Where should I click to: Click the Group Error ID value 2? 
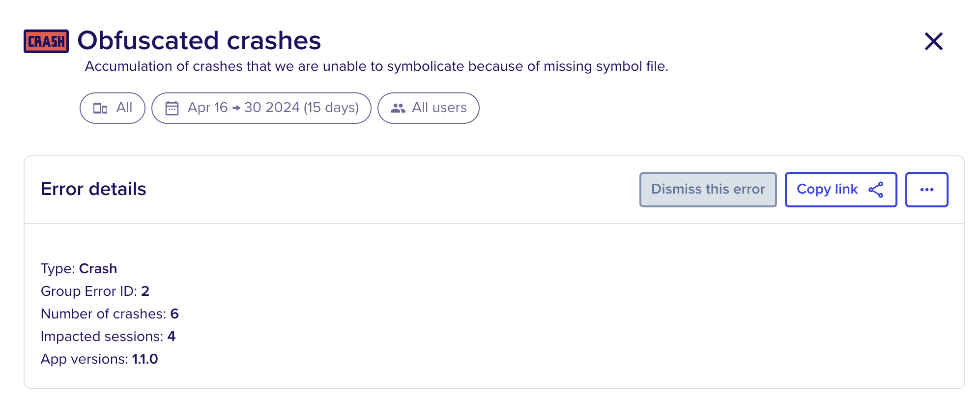point(145,291)
